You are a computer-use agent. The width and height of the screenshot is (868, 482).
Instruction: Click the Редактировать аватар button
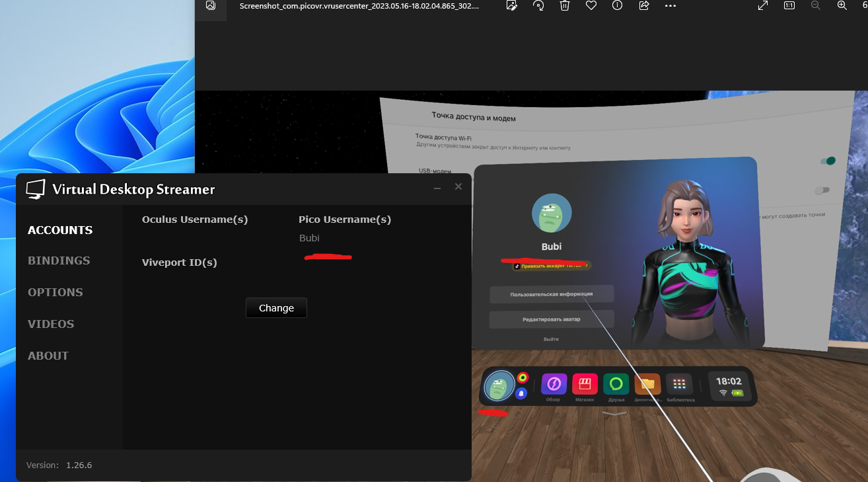552,319
